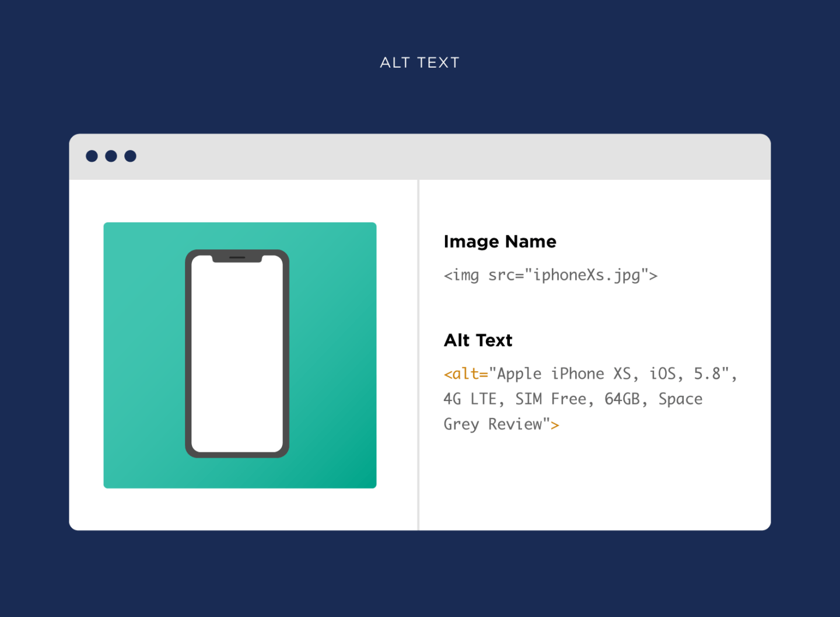Click the white screen of the phone illustration
The image size is (840, 617).
[237, 356]
